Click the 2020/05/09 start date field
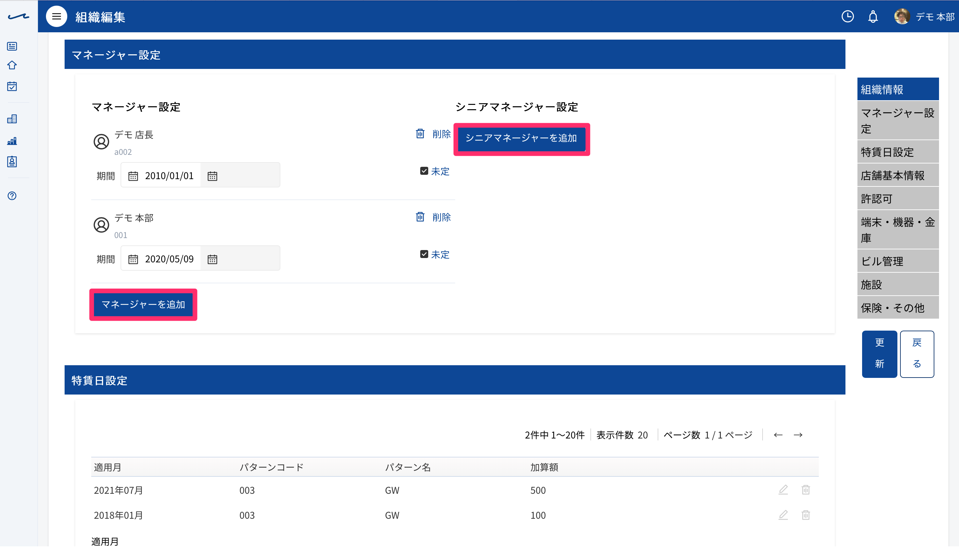Viewport: 959px width, 560px height. [160, 259]
